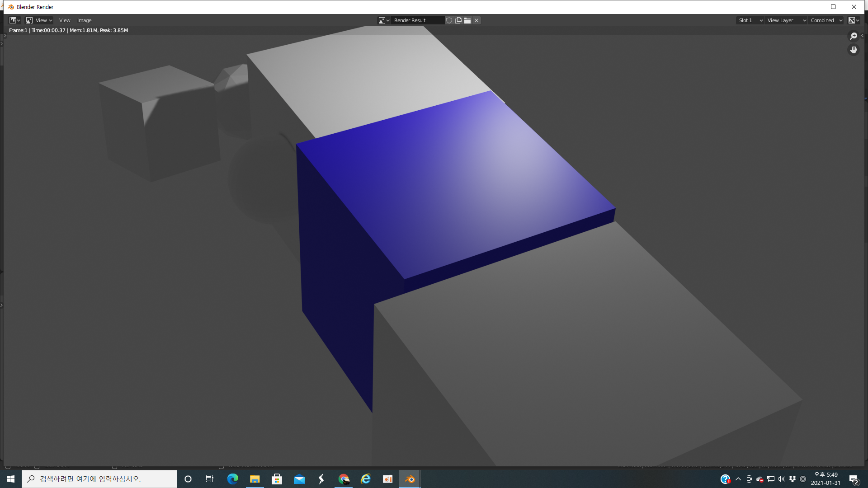Click the Blender icon in taskbar
Image resolution: width=868 pixels, height=488 pixels.
[410, 479]
